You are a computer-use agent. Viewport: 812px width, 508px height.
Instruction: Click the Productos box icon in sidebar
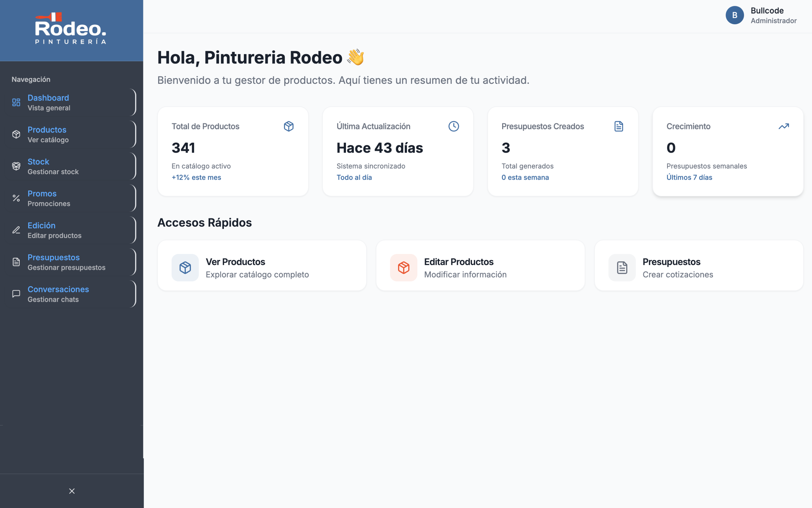point(16,134)
